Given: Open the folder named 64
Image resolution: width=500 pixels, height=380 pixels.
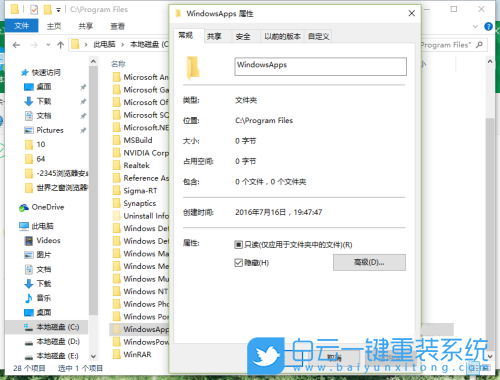Looking at the screenshot, I should click(41, 159).
